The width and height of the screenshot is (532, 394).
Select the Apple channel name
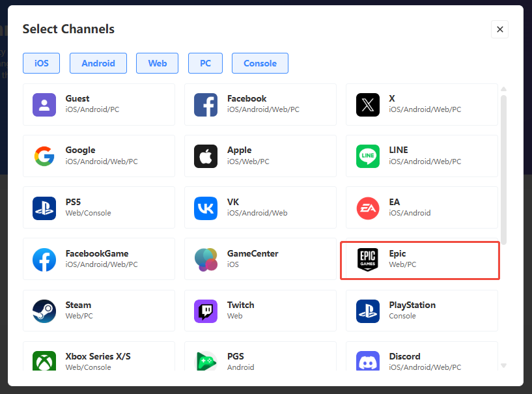pos(239,150)
